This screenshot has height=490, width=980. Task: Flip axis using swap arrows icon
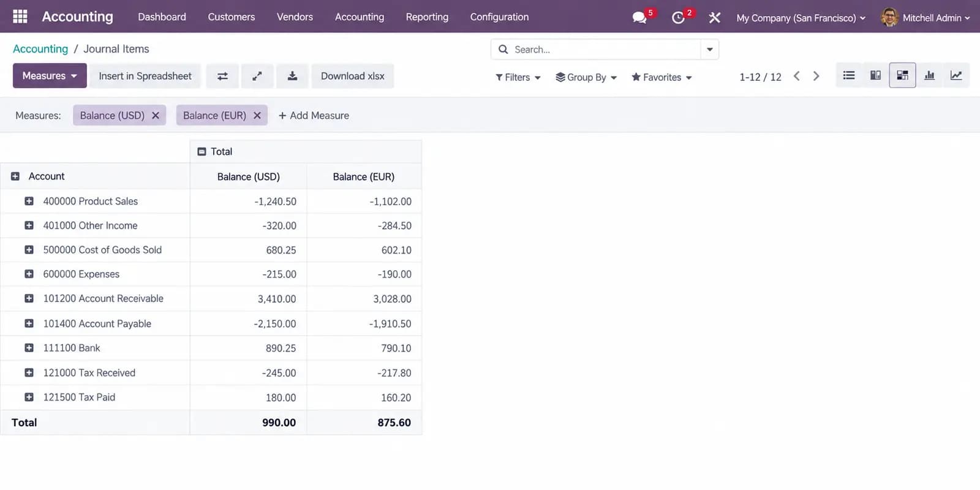pos(222,76)
